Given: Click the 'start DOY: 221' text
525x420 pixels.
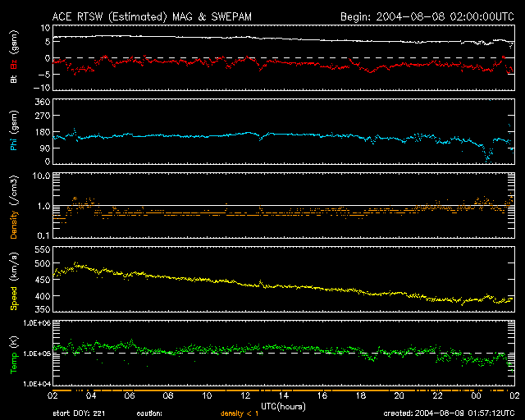Looking at the screenshot, I should [x=80, y=413].
